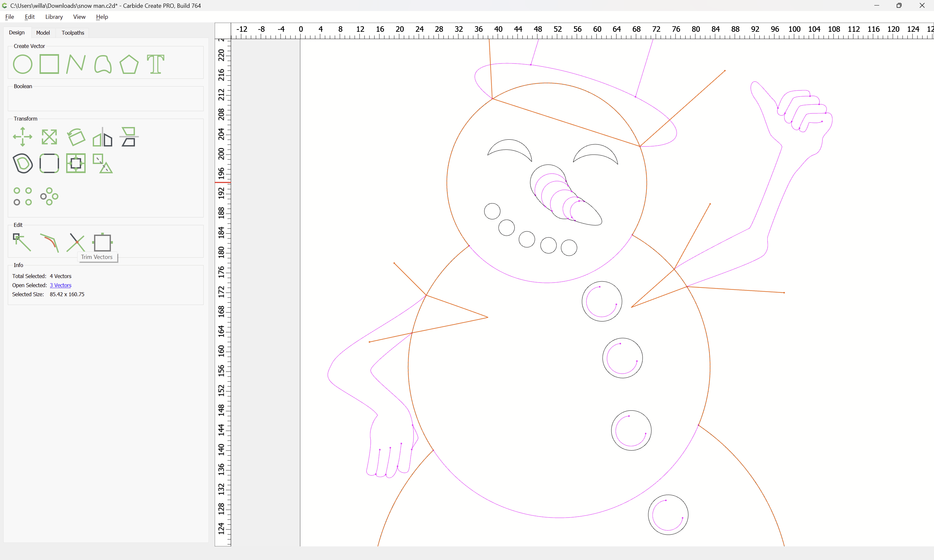
Task: Click the vertical ruler at mark 160
Action: pyautogui.click(x=221, y=351)
